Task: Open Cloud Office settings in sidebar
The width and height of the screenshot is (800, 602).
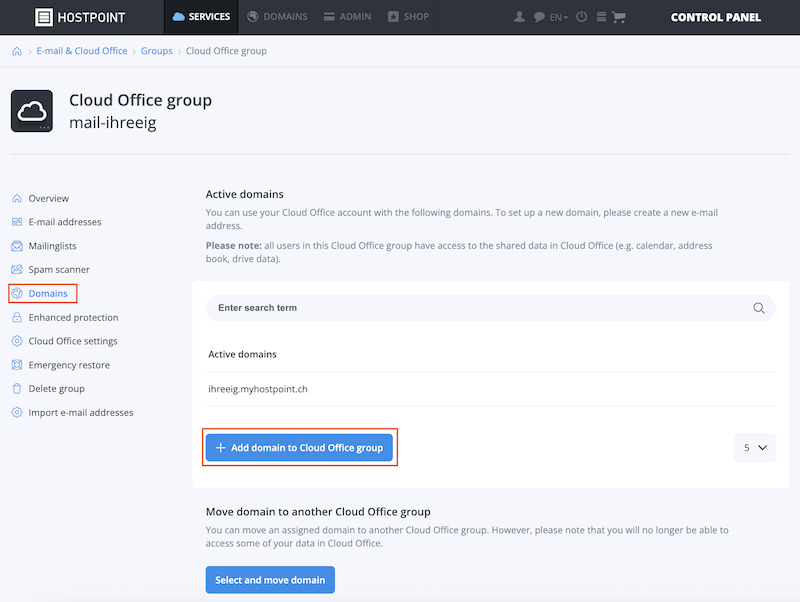Action: coord(73,341)
